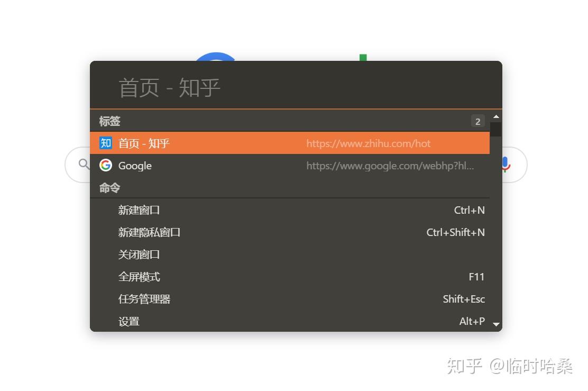
Task: Open 设置 from the command list
Action: click(289, 321)
